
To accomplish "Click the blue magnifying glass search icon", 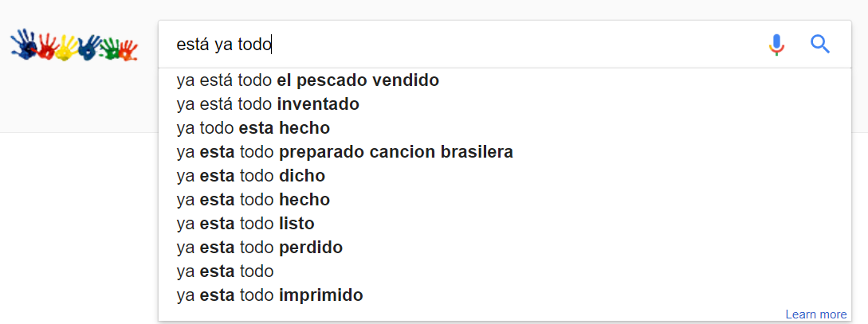I will pyautogui.click(x=820, y=45).
